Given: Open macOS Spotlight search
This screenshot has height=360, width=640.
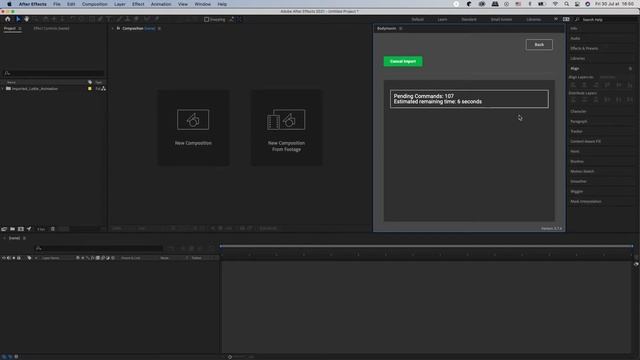Looking at the screenshot, I should click(x=567, y=4).
